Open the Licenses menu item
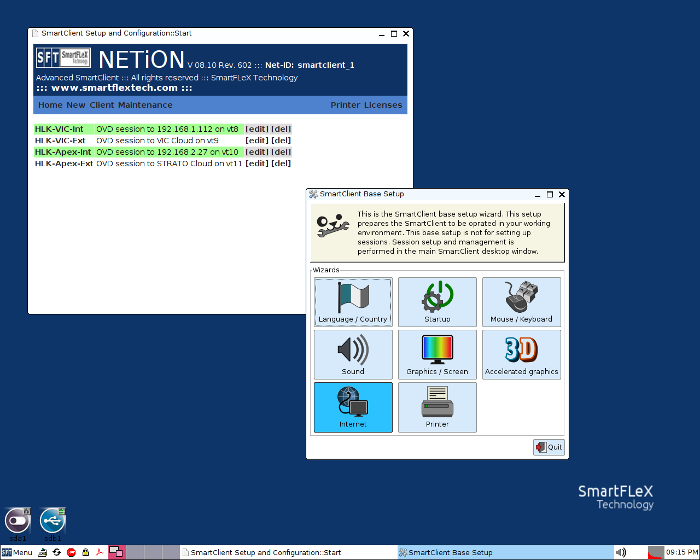Screen dimensions: 700x560 (383, 105)
